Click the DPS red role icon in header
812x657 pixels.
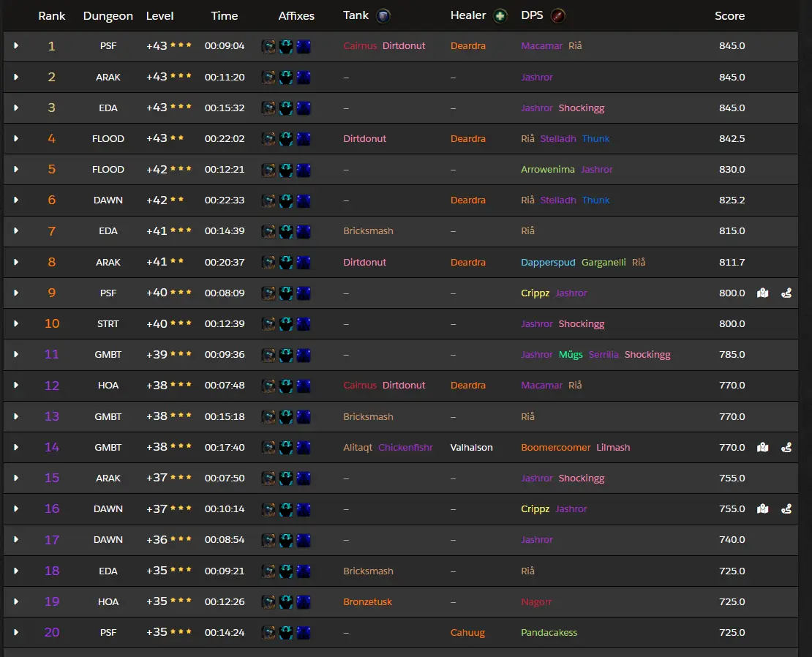pos(557,16)
